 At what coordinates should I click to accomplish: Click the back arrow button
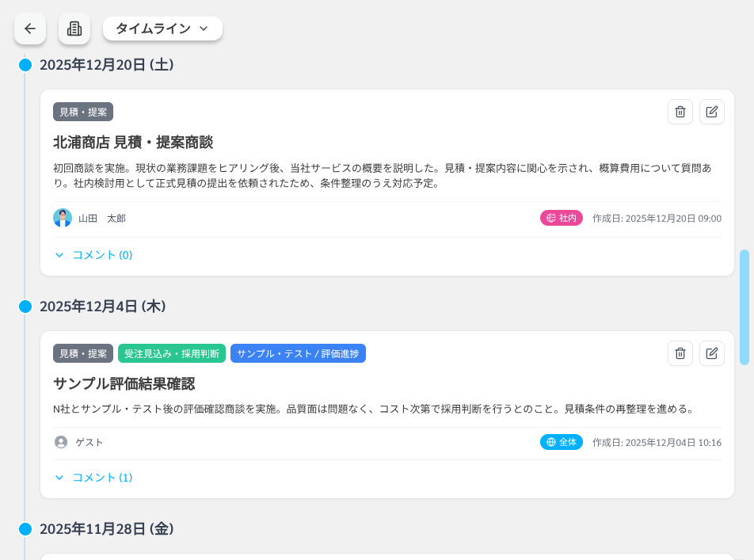[30, 29]
